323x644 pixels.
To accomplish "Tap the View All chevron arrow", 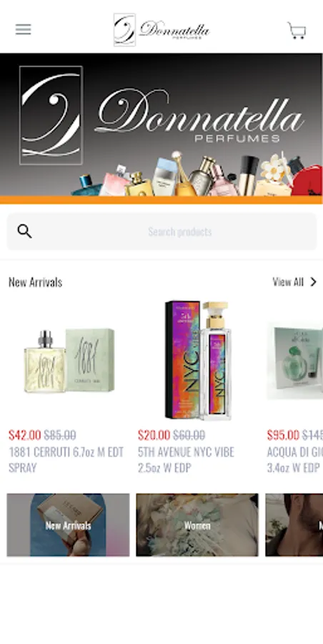I will tap(313, 282).
